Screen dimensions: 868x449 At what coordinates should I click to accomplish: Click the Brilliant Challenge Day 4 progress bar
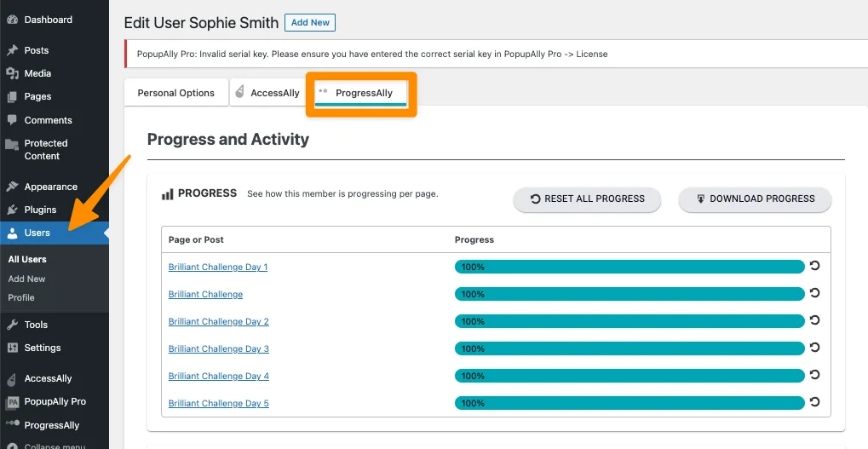tap(629, 376)
